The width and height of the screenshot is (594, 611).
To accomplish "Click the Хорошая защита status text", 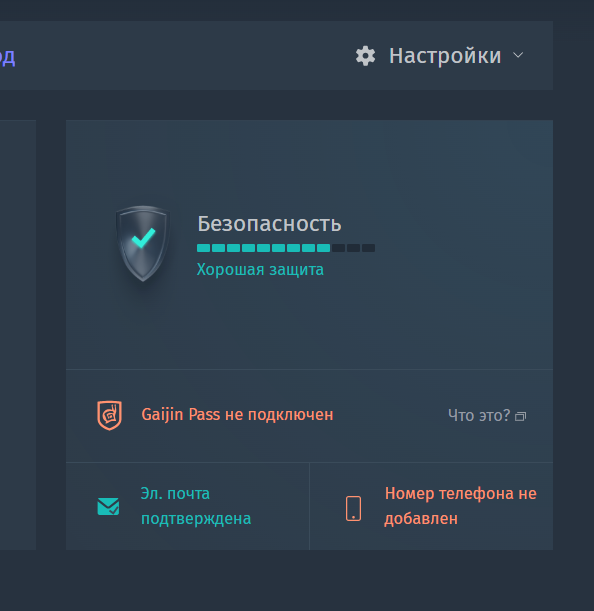I will [260, 270].
